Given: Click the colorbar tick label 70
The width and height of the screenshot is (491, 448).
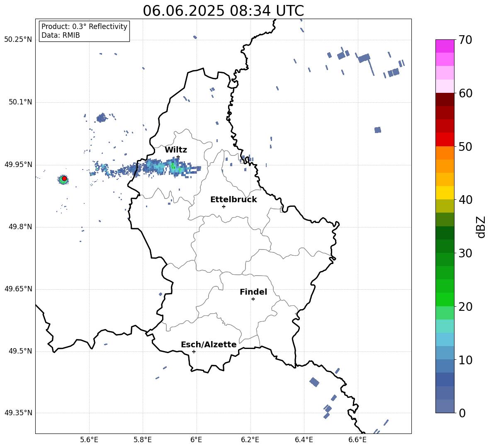Looking at the screenshot, I should [x=465, y=40].
